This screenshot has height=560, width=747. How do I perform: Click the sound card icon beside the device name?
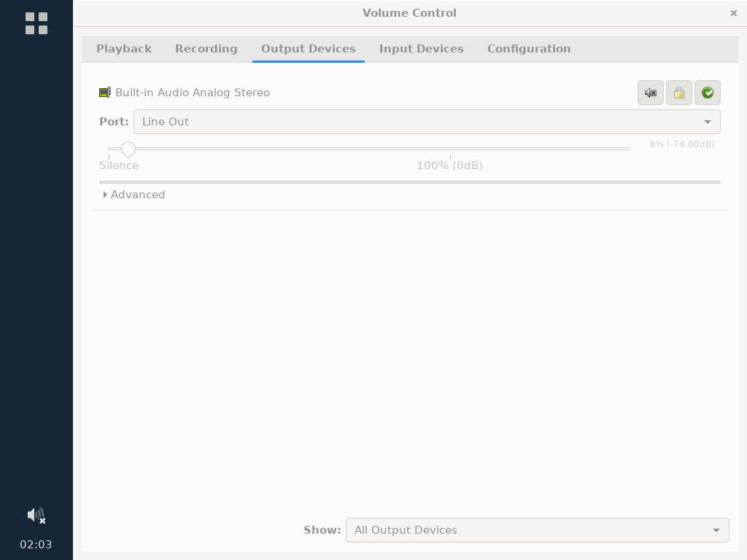coord(105,93)
